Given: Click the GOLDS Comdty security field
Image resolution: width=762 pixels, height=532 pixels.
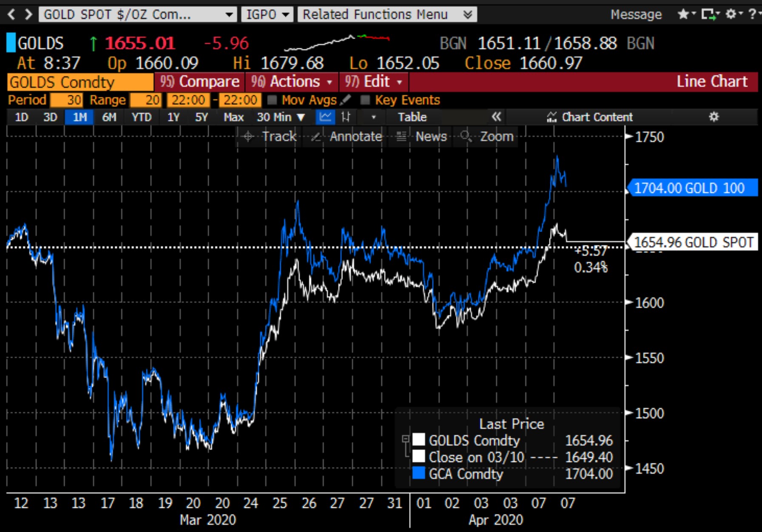Looking at the screenshot, I should (80, 82).
